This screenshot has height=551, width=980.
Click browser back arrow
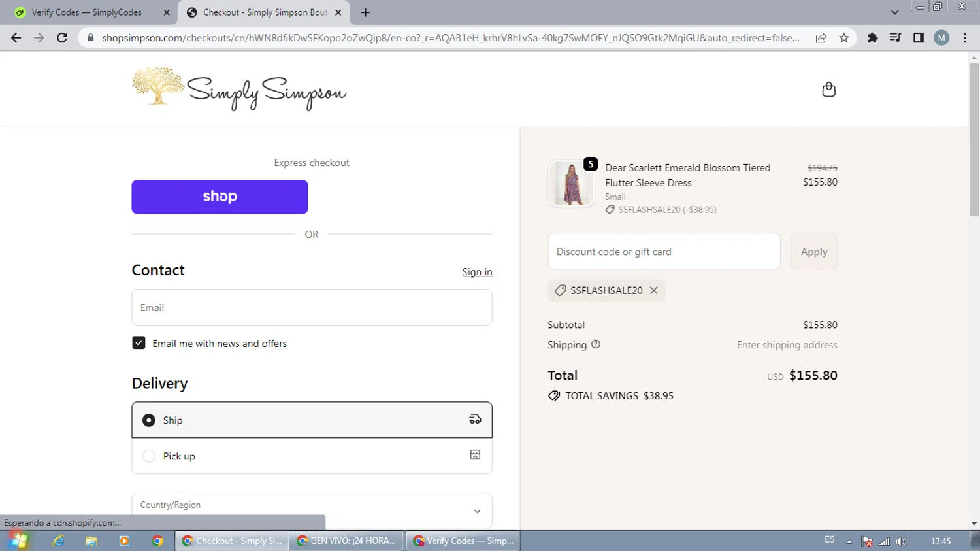(x=16, y=38)
